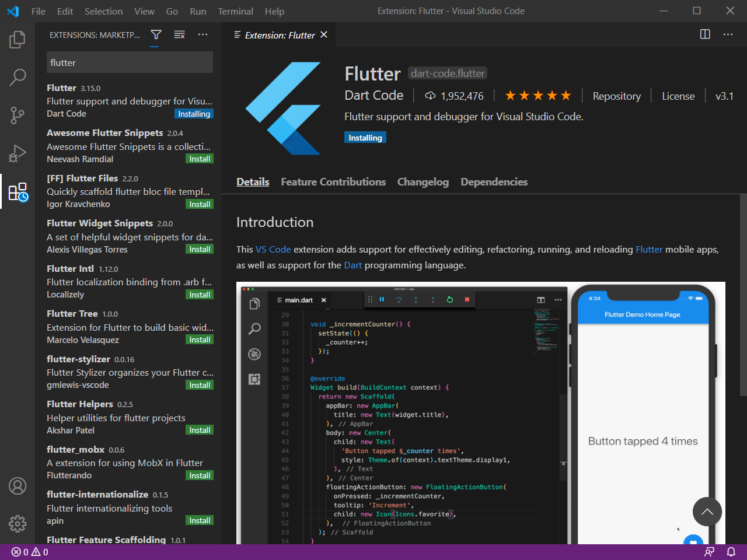Open the notifications bell in status bar
The width and height of the screenshot is (747, 560).
click(x=731, y=552)
